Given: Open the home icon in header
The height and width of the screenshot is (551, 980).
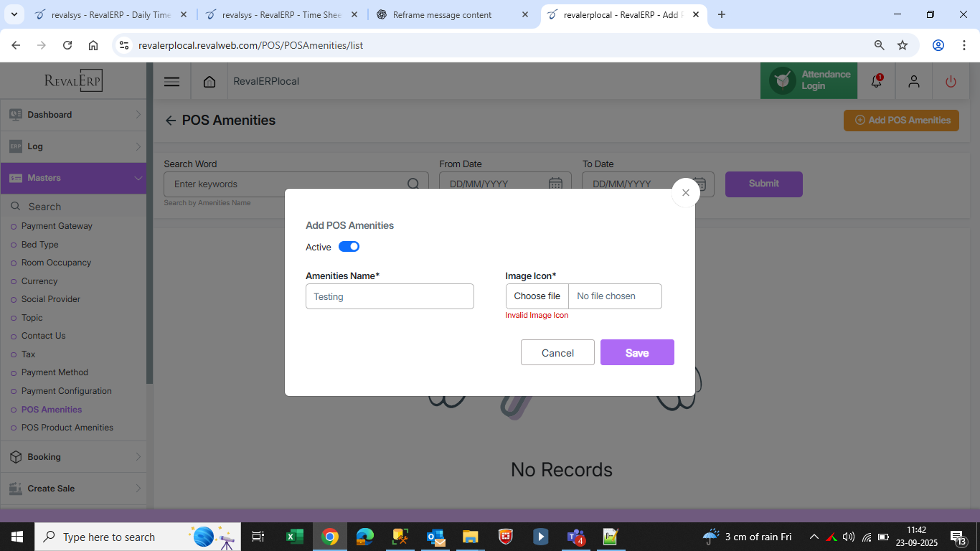Looking at the screenshot, I should coord(209,81).
